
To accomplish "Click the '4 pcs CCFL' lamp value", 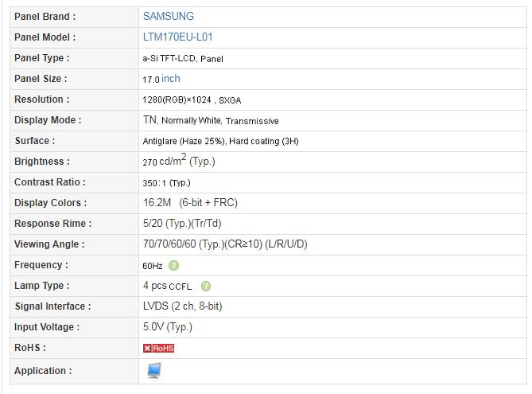I will point(168,286).
